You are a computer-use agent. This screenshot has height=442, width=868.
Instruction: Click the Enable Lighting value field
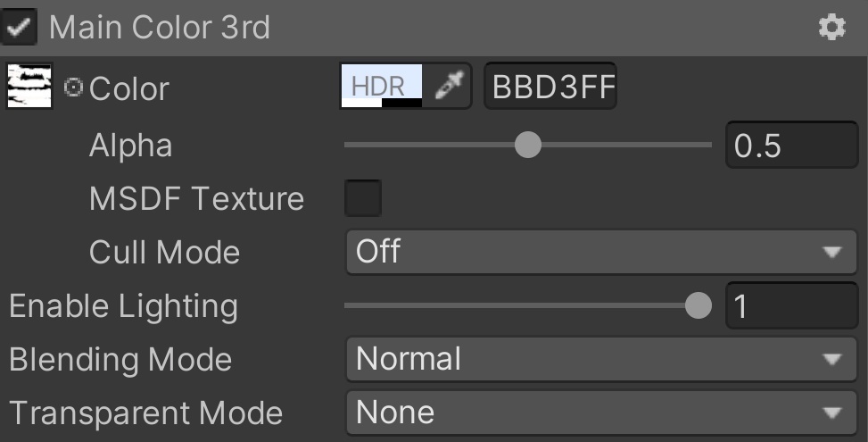pos(791,306)
